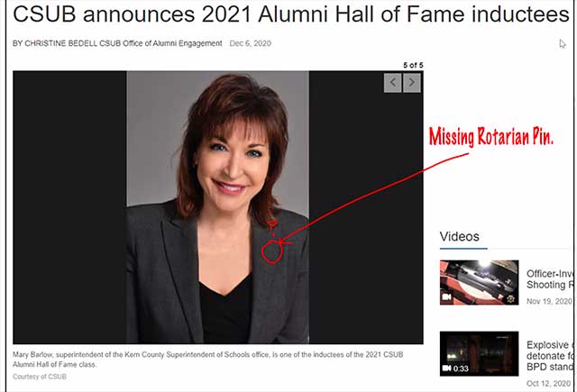Image resolution: width=577 pixels, height=392 pixels.
Task: Click the 5 of 5 photo counter
Action: (413, 65)
